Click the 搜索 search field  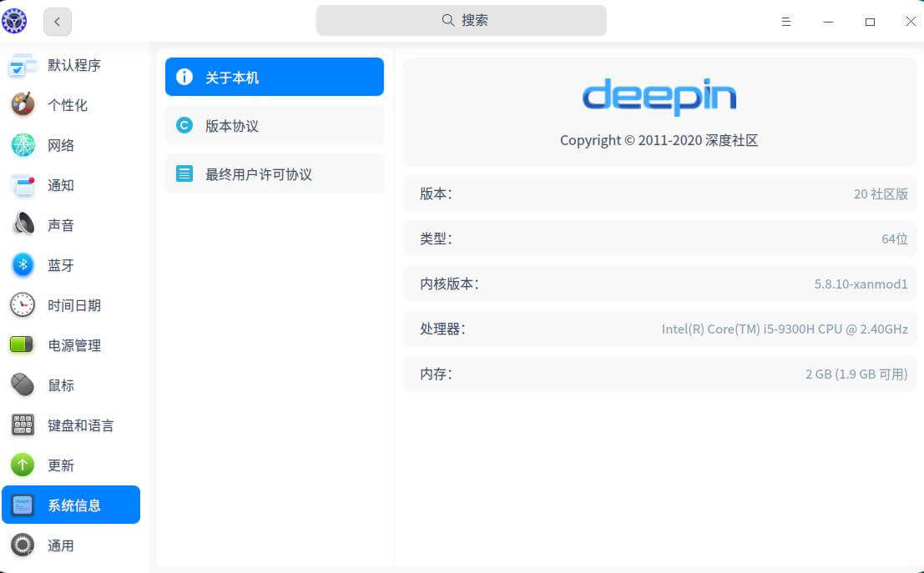tap(461, 21)
